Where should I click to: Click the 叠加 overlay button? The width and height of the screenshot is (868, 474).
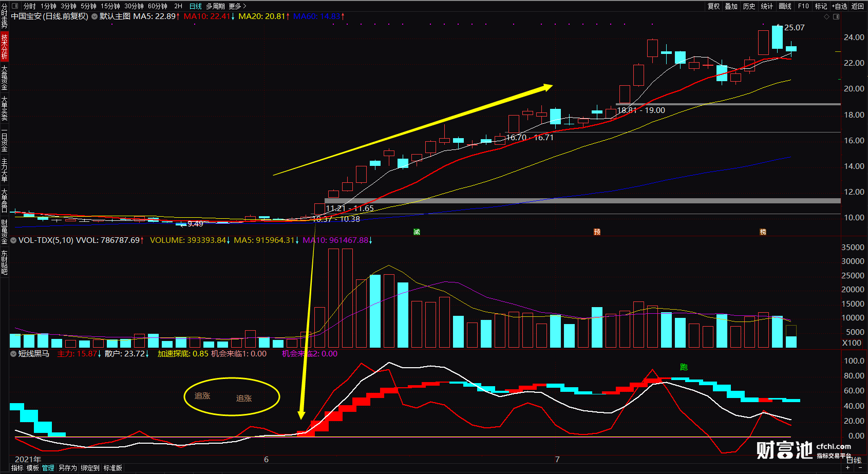(x=731, y=6)
